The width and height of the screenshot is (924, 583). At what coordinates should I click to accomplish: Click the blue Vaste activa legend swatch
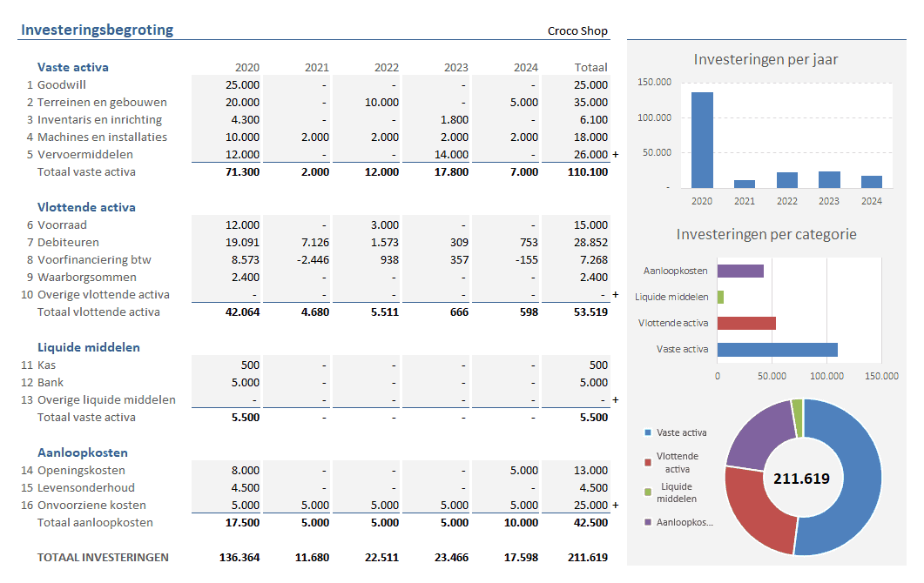(x=647, y=432)
